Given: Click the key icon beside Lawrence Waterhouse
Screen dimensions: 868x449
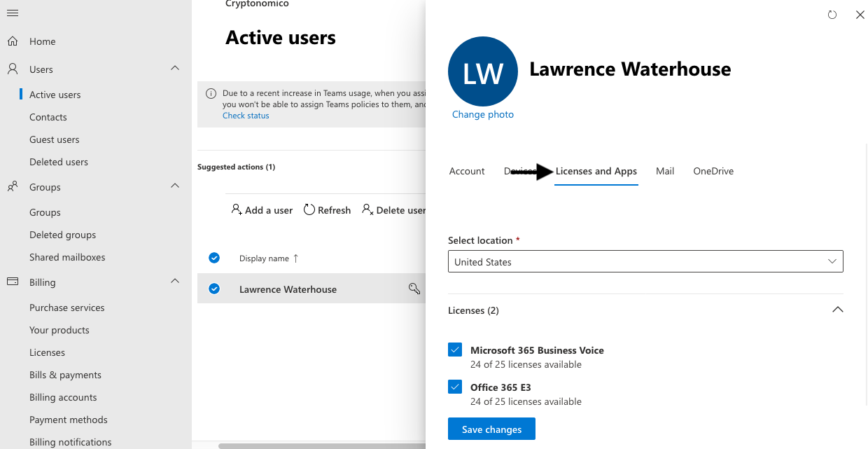Looking at the screenshot, I should pos(414,289).
